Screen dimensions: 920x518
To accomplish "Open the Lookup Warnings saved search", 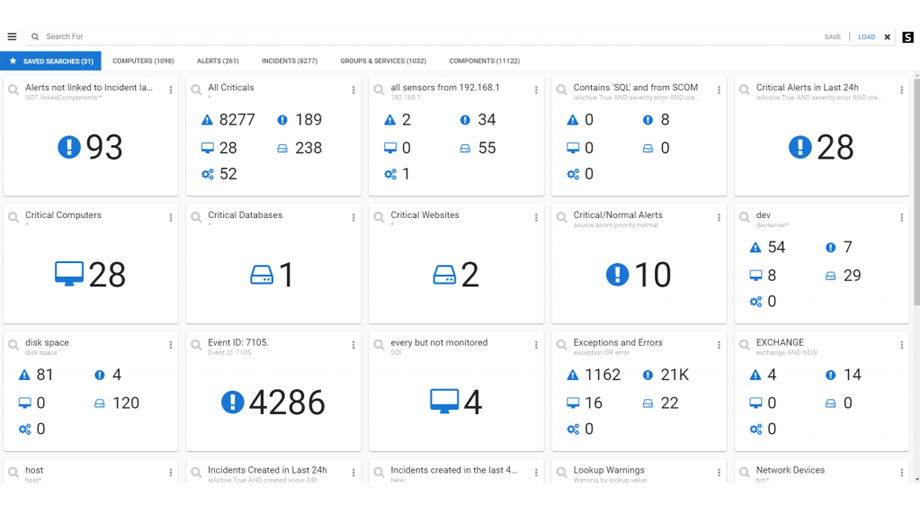I will pos(608,470).
